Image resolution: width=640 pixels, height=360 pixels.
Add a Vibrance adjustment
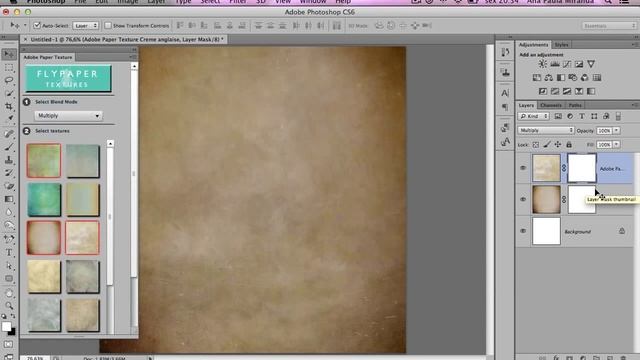(x=591, y=64)
